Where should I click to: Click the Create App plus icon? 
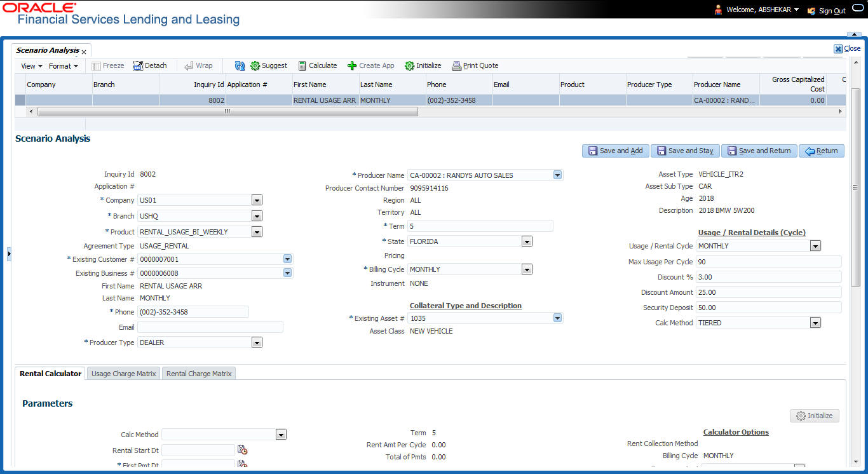(351, 65)
